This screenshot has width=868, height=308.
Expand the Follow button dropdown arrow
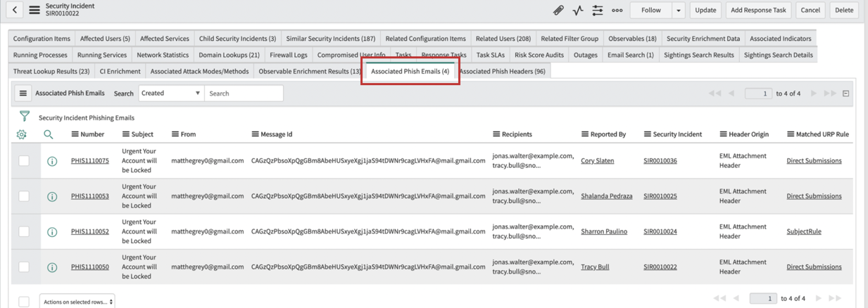[x=679, y=10]
